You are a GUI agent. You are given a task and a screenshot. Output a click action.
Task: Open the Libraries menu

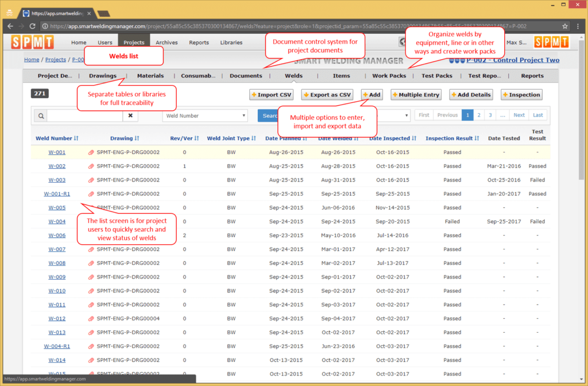click(x=231, y=43)
